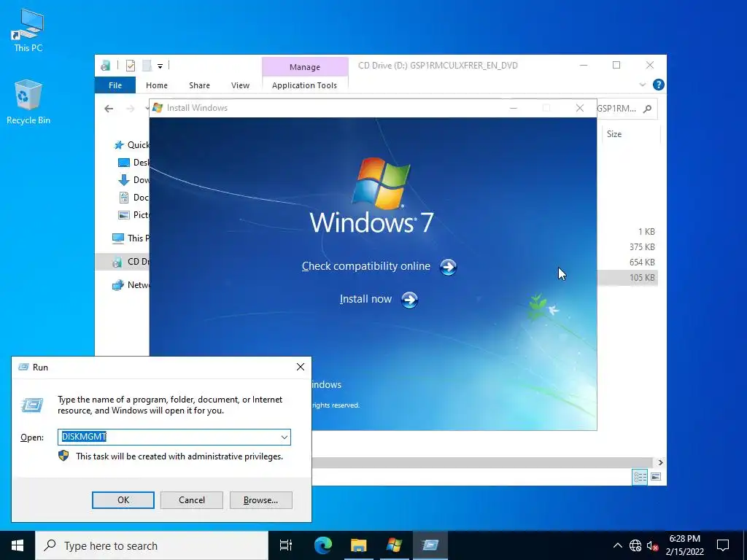Open the Run command history dropdown arrow
This screenshot has height=560, width=747.
click(285, 437)
